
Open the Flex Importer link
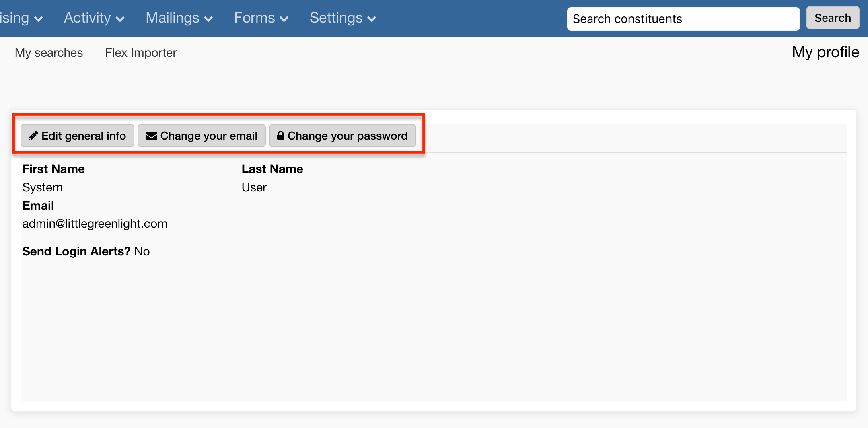tap(141, 53)
